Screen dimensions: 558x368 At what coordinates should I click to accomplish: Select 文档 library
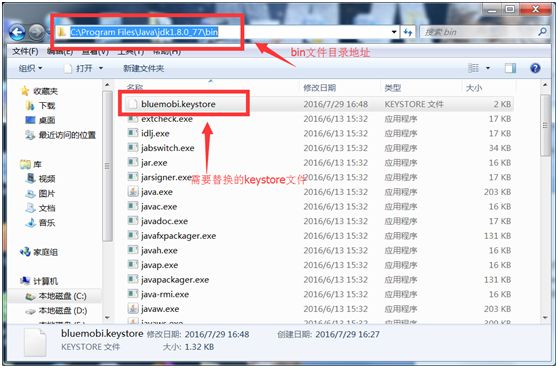(x=47, y=208)
